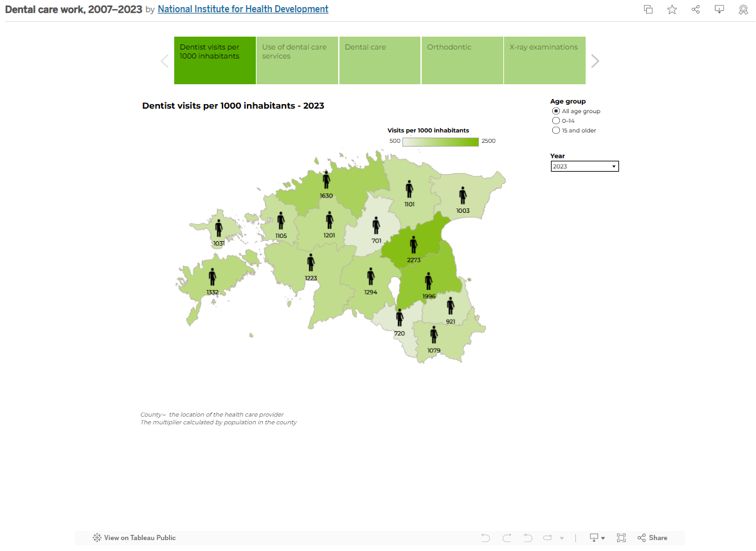The image size is (756, 551).
Task: Click the green end of the color legend
Action: click(x=476, y=141)
